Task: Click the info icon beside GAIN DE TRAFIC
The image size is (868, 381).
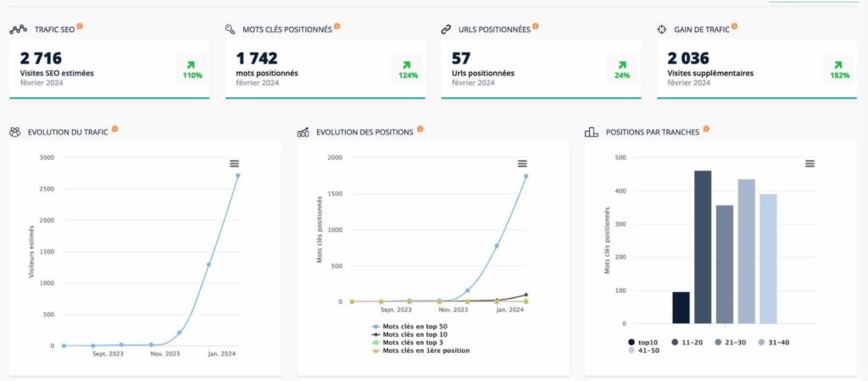Action: coord(734,26)
